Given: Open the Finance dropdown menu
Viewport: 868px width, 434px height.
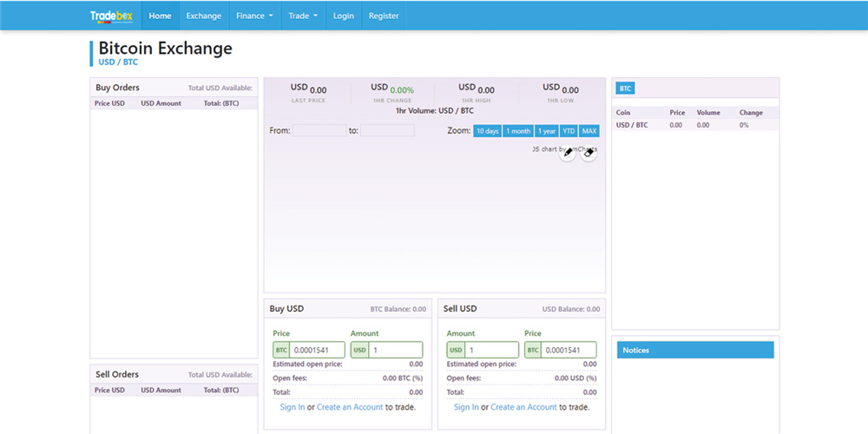Looking at the screenshot, I should click(x=254, y=16).
